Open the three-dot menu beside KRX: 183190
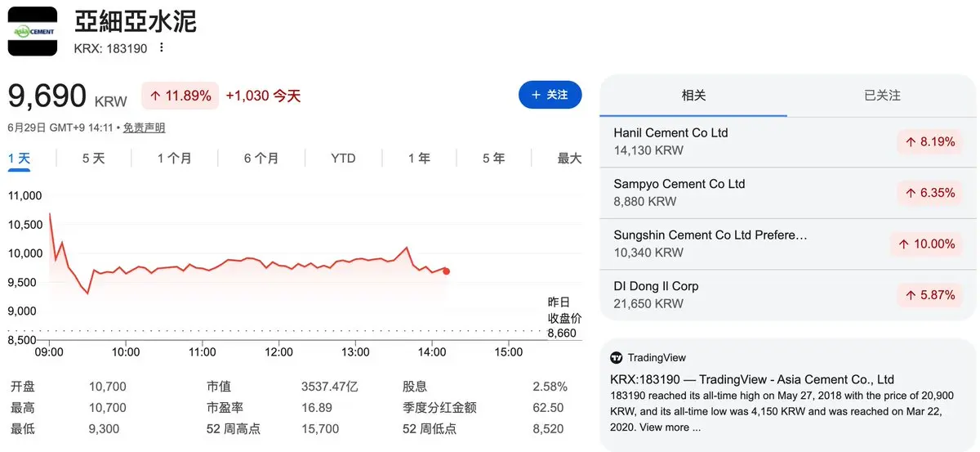The image size is (980, 452). 162,47
